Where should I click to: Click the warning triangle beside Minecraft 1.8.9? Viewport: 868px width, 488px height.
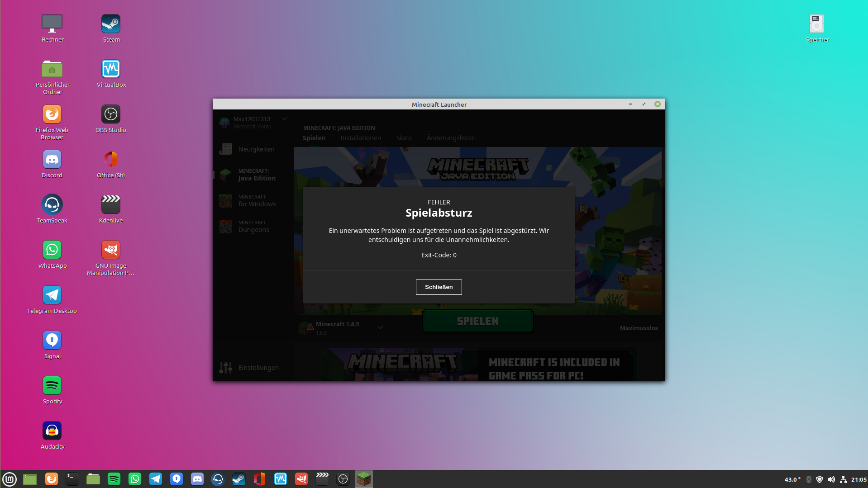(x=310, y=327)
